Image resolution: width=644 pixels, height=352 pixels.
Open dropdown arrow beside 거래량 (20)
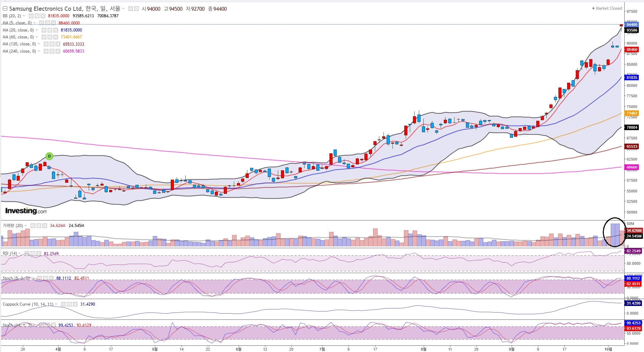point(26,226)
